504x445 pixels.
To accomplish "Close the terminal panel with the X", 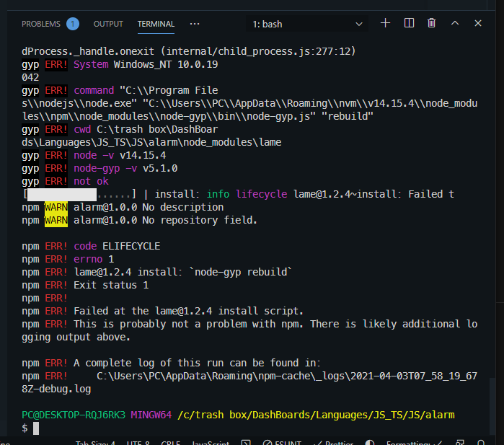I will (x=478, y=24).
